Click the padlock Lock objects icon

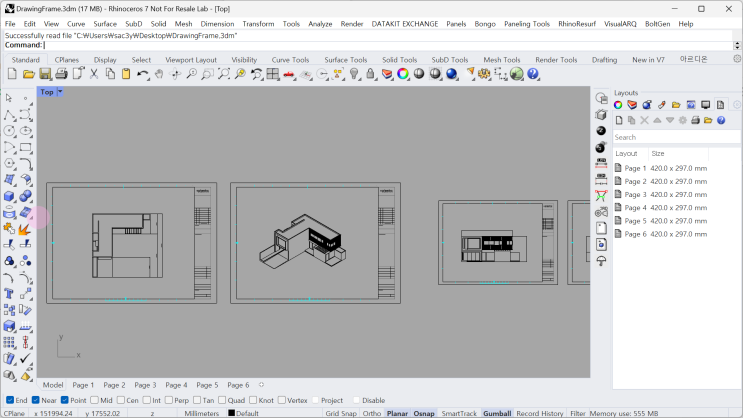[370, 74]
